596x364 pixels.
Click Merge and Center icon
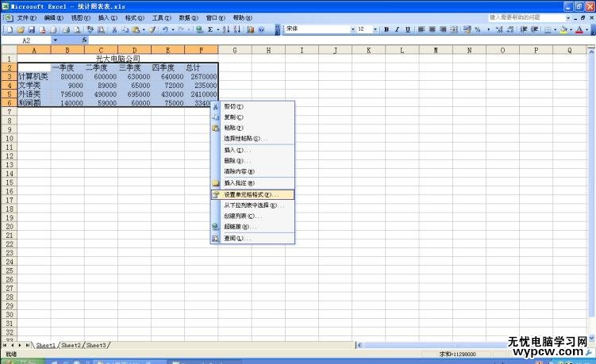pyautogui.click(x=454, y=29)
